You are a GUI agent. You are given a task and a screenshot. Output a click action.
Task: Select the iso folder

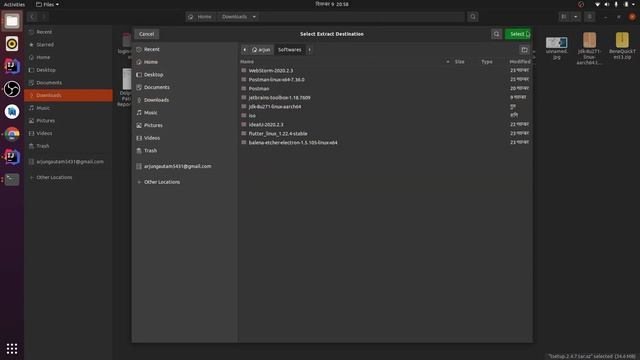pos(385,116)
